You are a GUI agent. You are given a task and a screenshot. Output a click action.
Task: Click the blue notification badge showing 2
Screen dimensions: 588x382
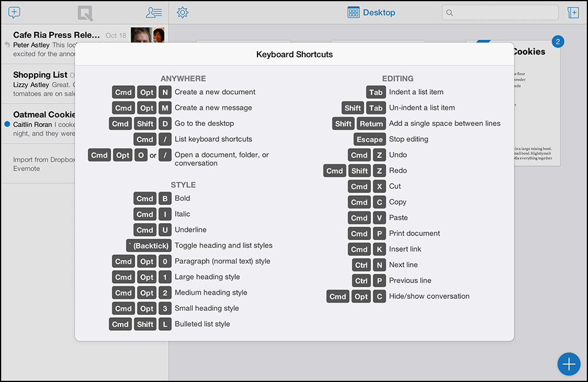point(557,41)
